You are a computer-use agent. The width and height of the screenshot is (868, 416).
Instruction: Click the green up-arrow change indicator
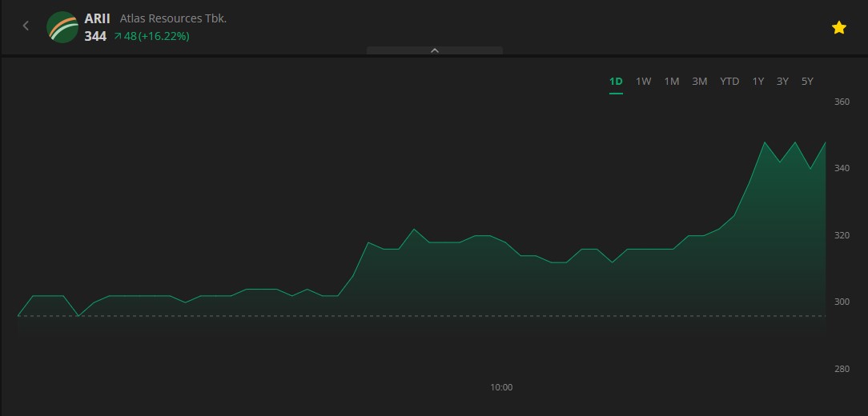tap(118, 36)
